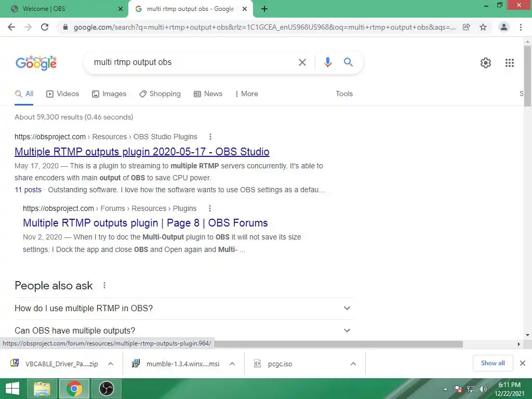
Task: Click the Google holiday logo
Action: [36, 63]
